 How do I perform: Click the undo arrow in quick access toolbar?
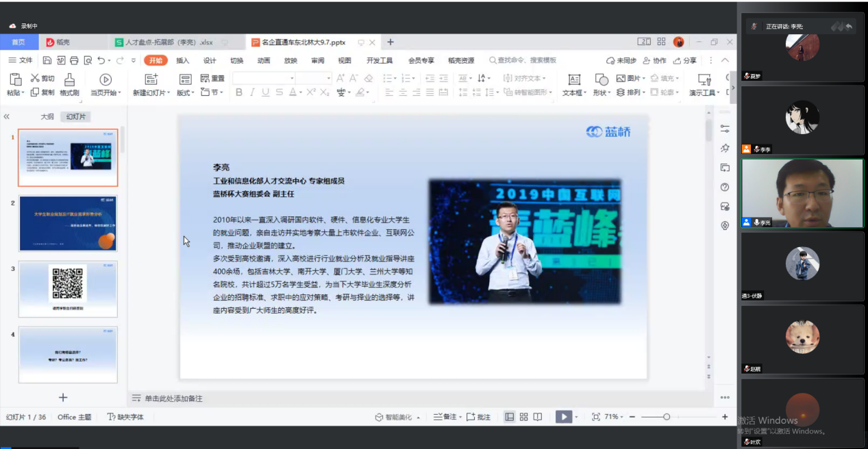click(x=101, y=60)
